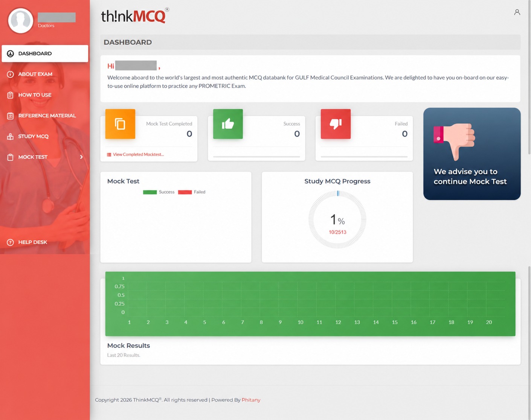Click the Doctors label under username
Screen dimensions: 531x420
(x=46, y=26)
